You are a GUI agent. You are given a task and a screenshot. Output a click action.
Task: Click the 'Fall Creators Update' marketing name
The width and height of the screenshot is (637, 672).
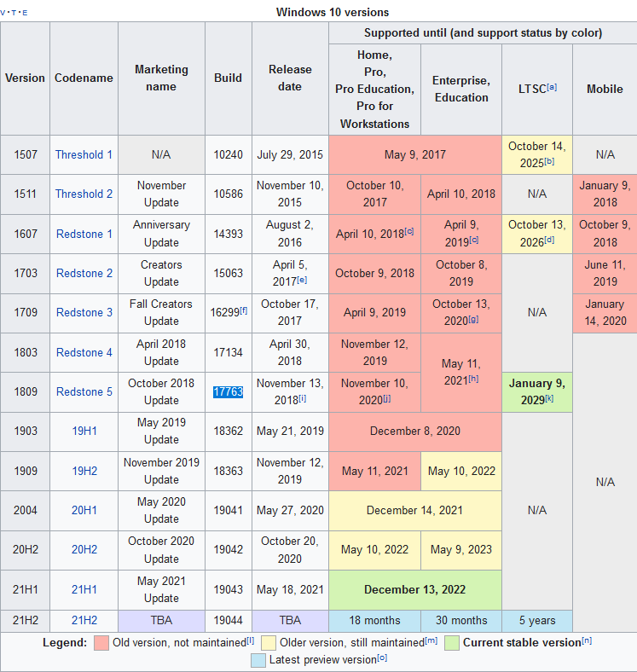[x=161, y=312]
